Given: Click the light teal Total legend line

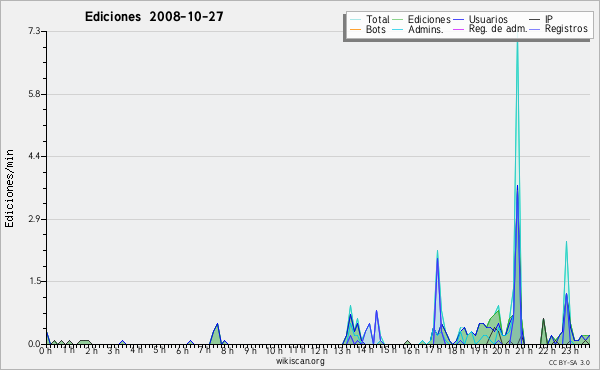Looking at the screenshot, I should click(355, 20).
